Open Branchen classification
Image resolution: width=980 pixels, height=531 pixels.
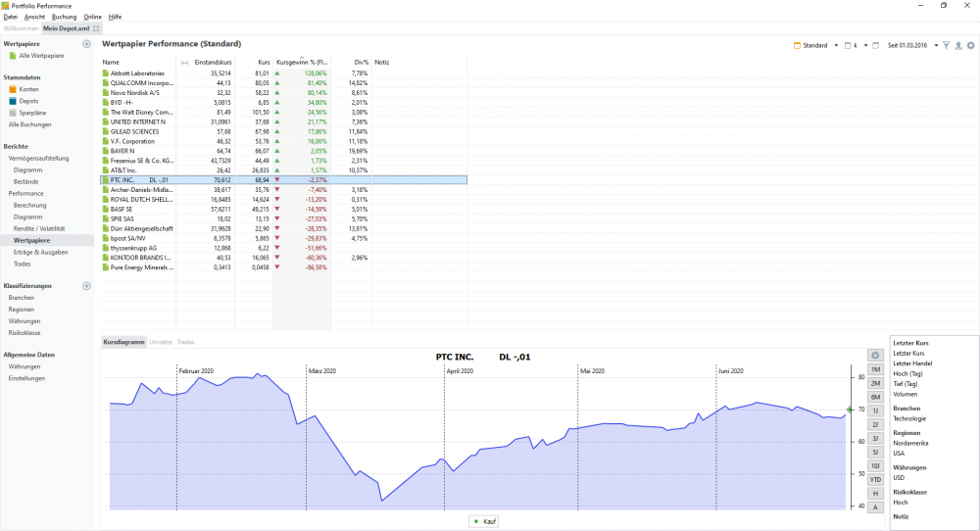click(x=22, y=298)
